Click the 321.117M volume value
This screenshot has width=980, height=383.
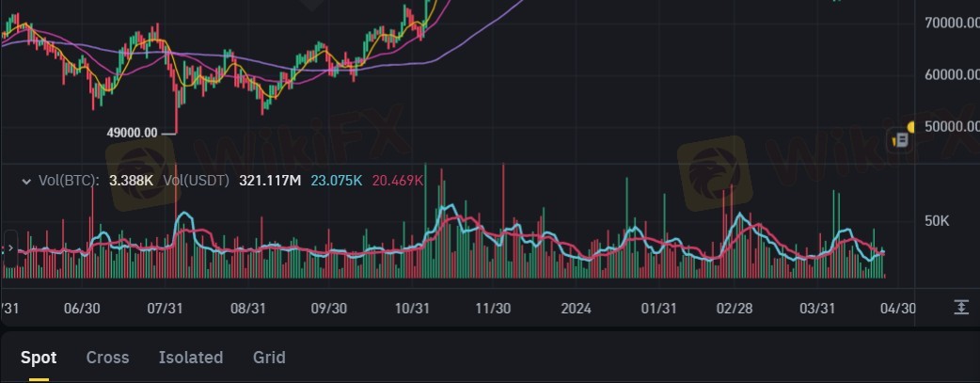click(x=270, y=181)
